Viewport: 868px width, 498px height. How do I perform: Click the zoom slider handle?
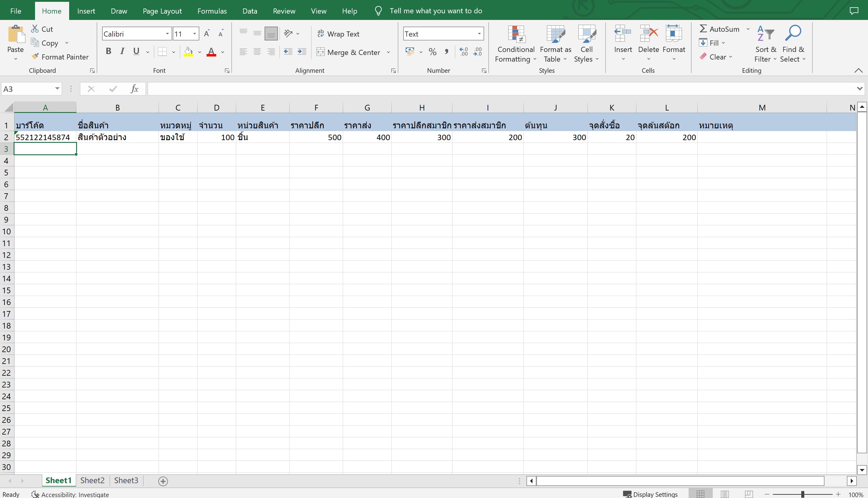click(803, 495)
